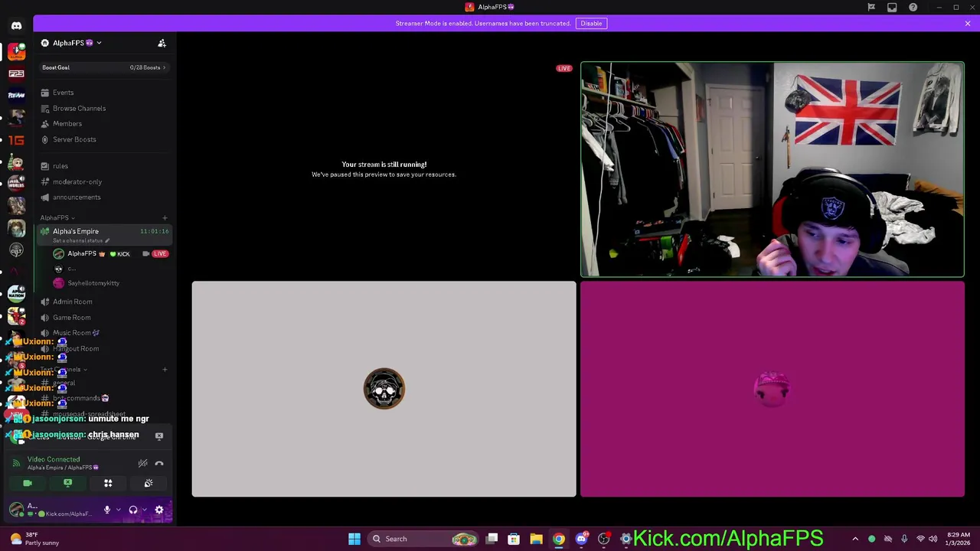Toggle noise suppression icon
The height and width of the screenshot is (551, 980).
coord(142,463)
